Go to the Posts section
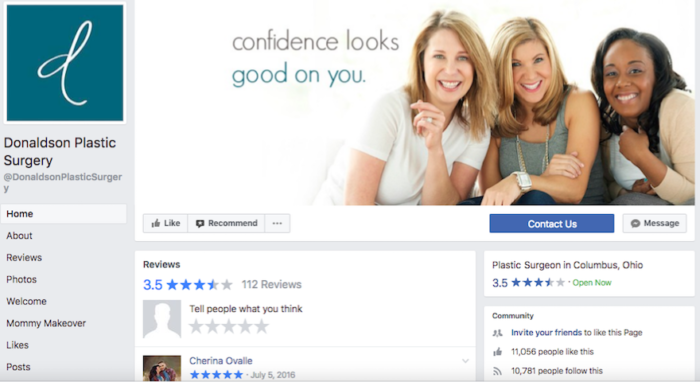The width and height of the screenshot is (700, 382). point(18,367)
